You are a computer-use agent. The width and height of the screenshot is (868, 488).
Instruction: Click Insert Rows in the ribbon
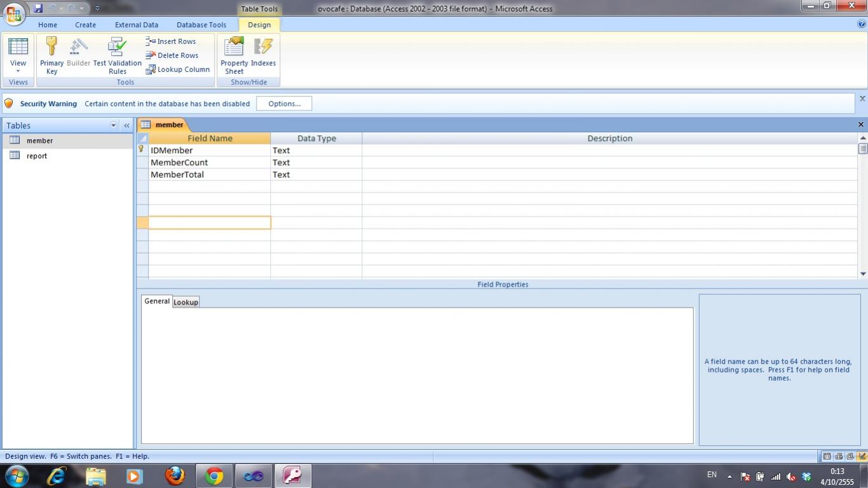point(171,41)
